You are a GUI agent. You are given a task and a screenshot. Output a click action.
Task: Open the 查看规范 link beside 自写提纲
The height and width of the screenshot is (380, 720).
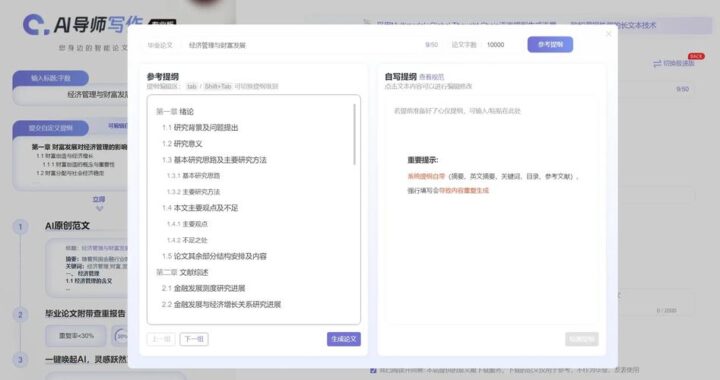point(432,77)
